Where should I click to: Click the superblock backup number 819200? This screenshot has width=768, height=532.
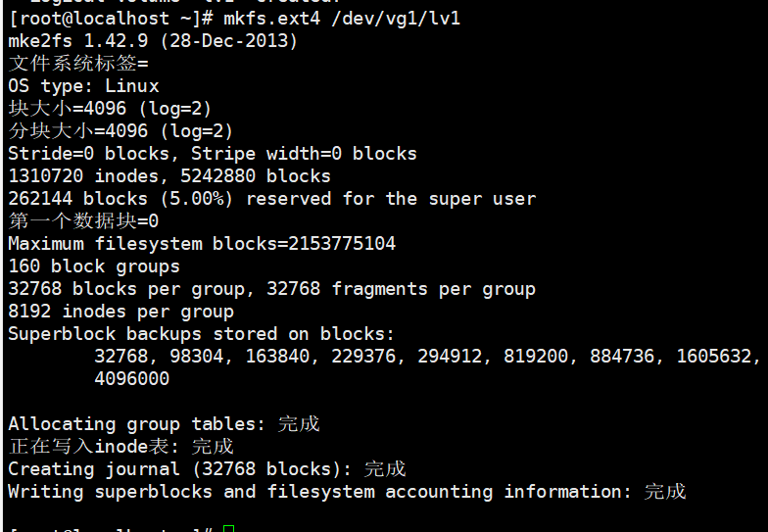(536, 357)
